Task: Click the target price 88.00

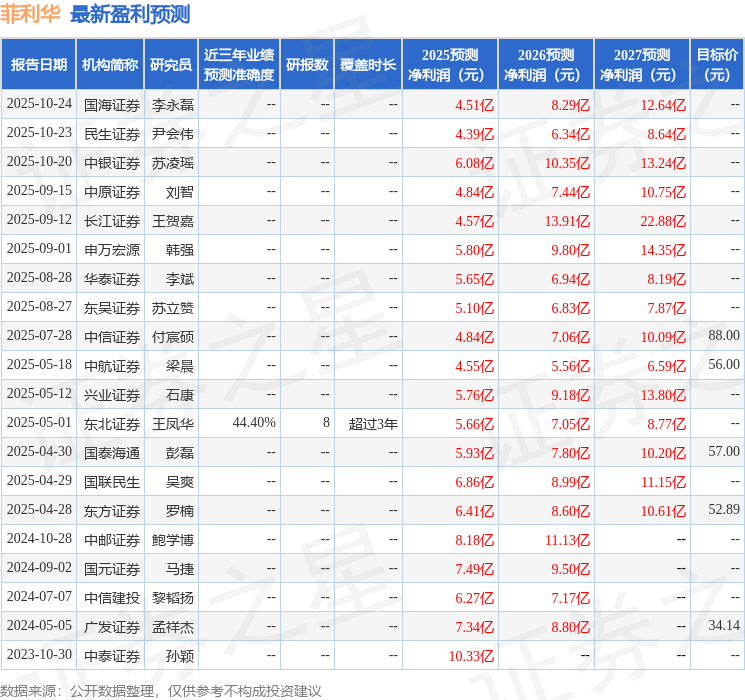Action: [x=724, y=336]
